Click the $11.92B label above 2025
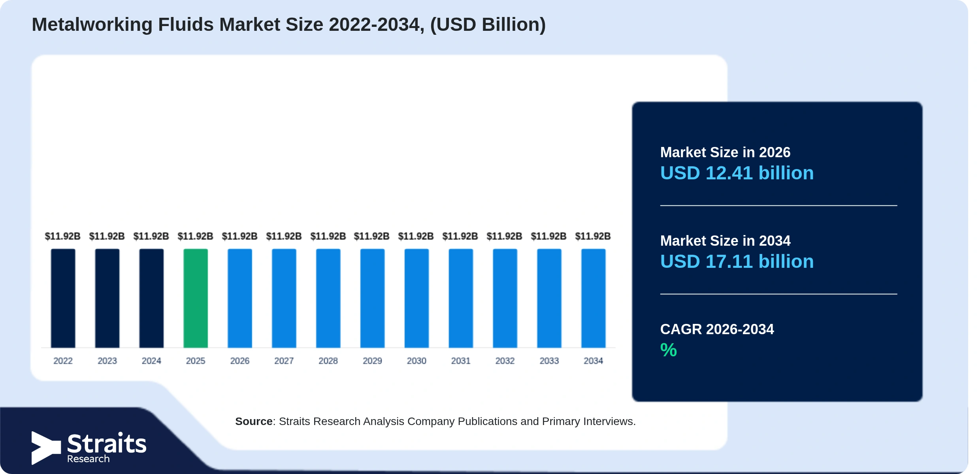The height and width of the screenshot is (474, 980). (x=196, y=236)
